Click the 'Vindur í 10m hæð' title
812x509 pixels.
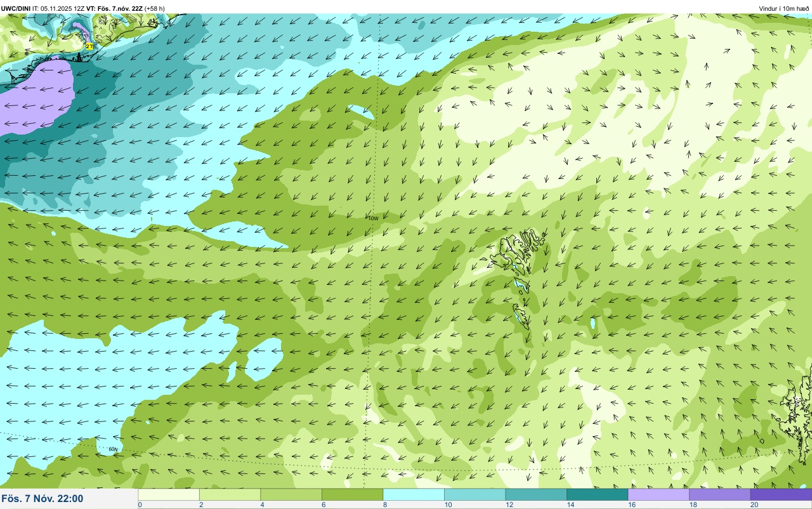[783, 8]
